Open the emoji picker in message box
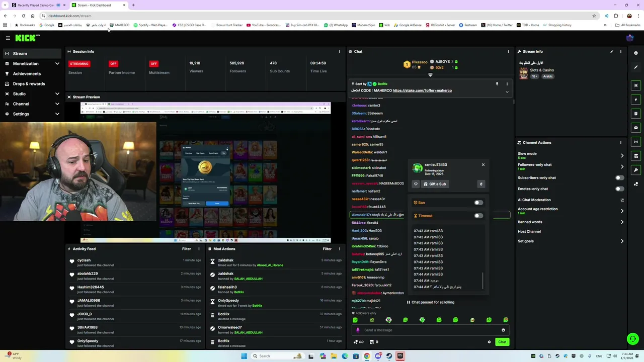Image resolution: width=644 pixels, height=362 pixels. click(x=503, y=330)
